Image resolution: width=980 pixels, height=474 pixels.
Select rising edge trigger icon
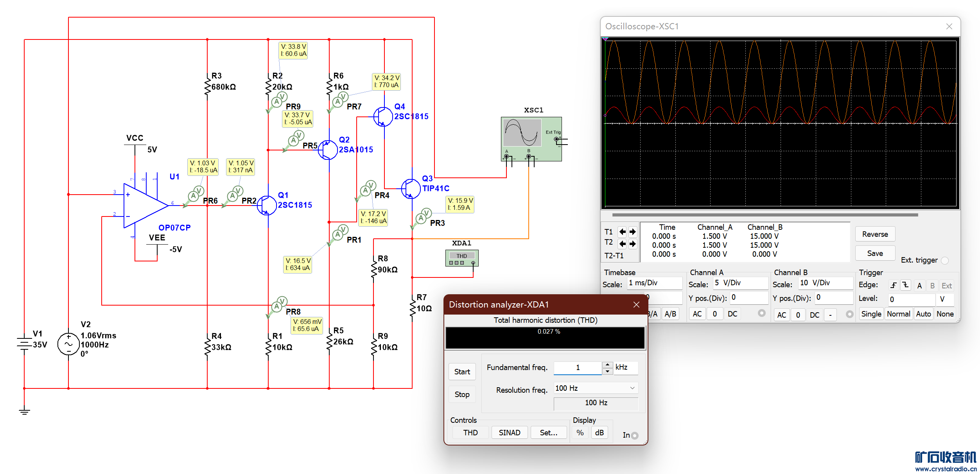point(893,286)
